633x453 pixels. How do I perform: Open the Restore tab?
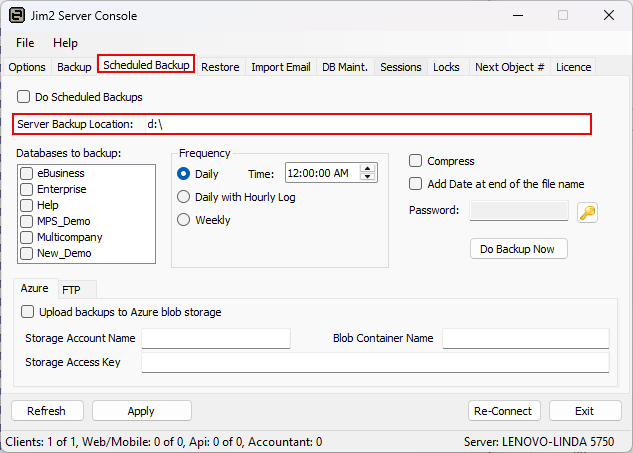click(220, 67)
